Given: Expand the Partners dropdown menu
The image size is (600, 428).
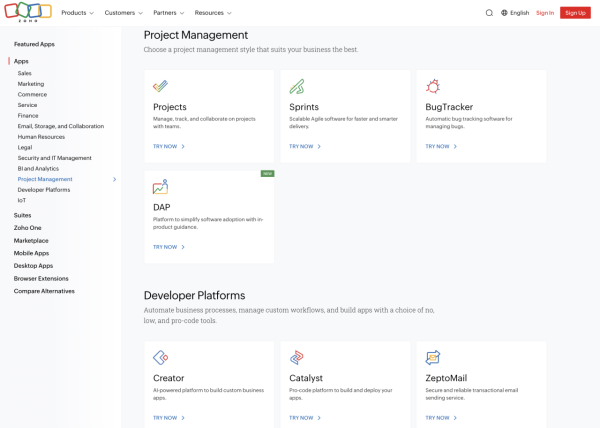Looking at the screenshot, I should [x=169, y=13].
